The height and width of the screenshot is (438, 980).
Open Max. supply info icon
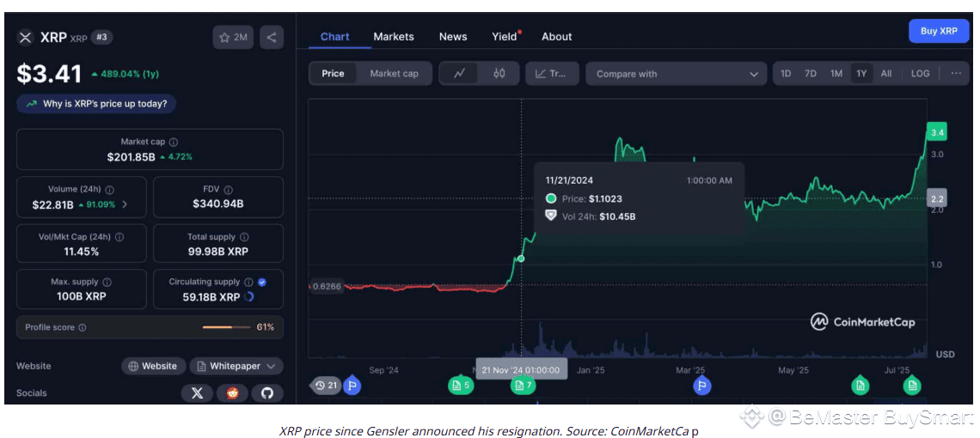[x=107, y=282]
